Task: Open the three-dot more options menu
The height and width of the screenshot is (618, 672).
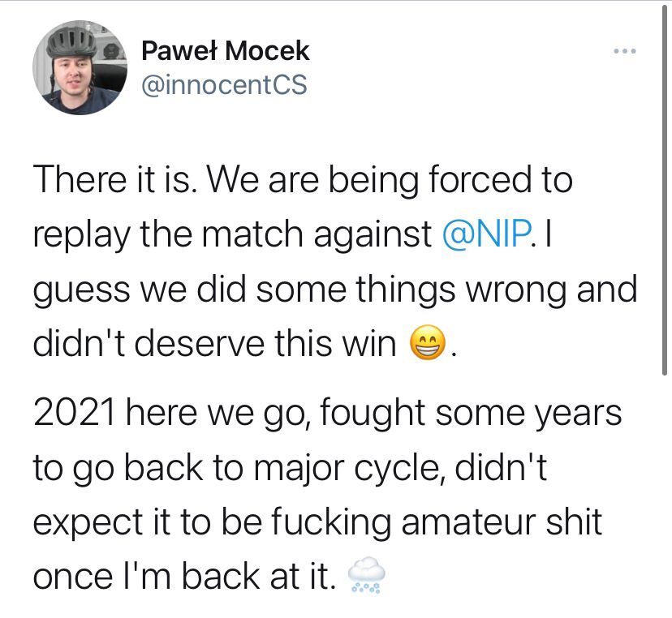Action: [624, 51]
